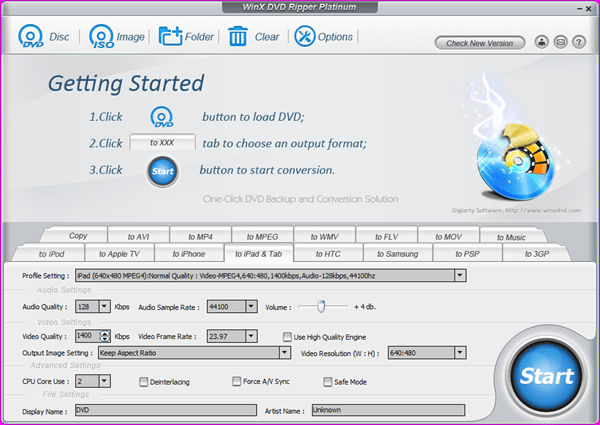
Task: Switch to the Copy tab
Action: (78, 235)
